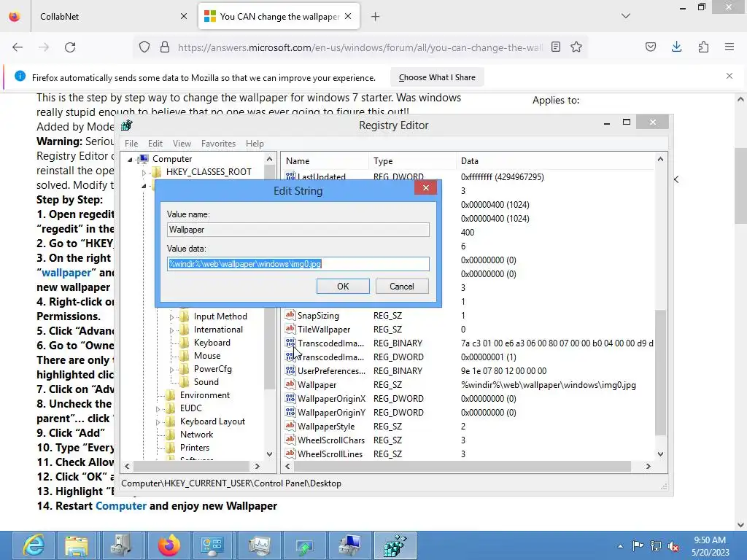The image size is (747, 560).
Task: Click the muted volume tray icon
Action: [673, 546]
